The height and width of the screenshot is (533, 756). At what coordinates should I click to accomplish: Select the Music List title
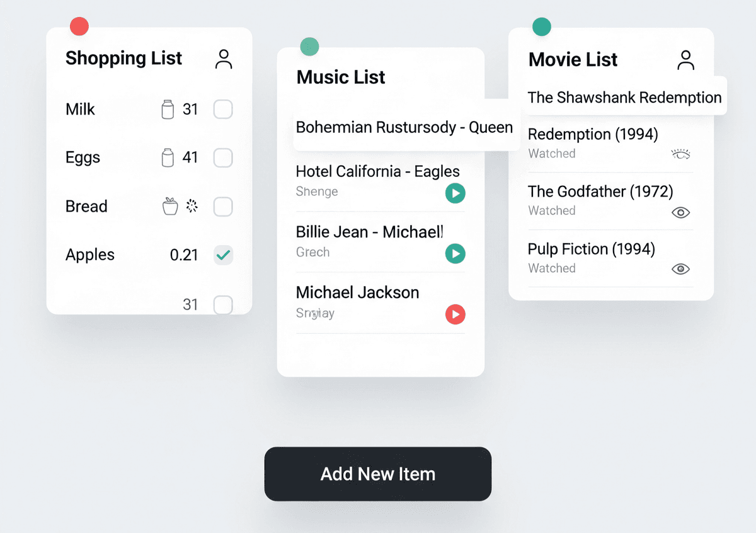[x=341, y=77]
